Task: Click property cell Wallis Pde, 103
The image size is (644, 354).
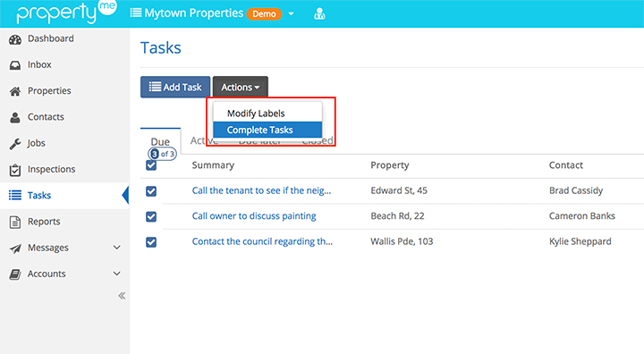Action: point(402,241)
